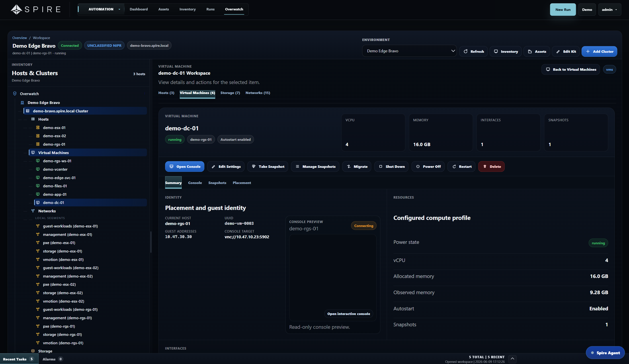Select demo-rgs-ws-01 in tree
This screenshot has width=629, height=364.
coord(57,161)
